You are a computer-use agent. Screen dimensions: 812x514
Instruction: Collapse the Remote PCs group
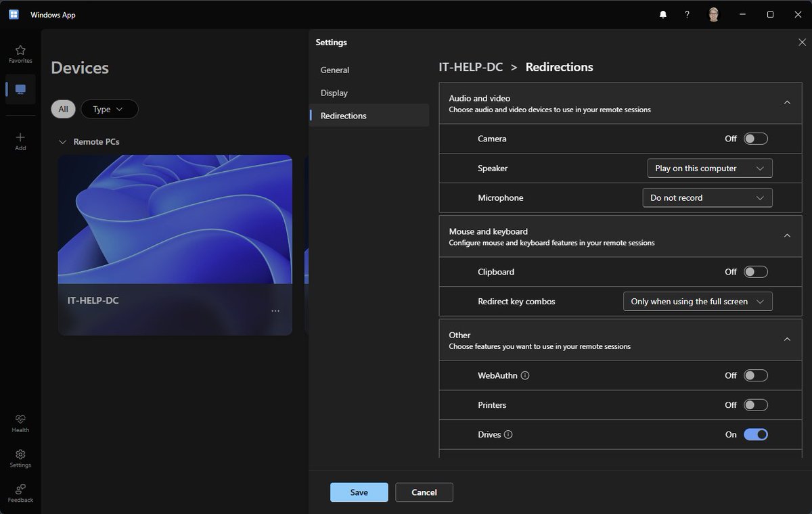(62, 142)
